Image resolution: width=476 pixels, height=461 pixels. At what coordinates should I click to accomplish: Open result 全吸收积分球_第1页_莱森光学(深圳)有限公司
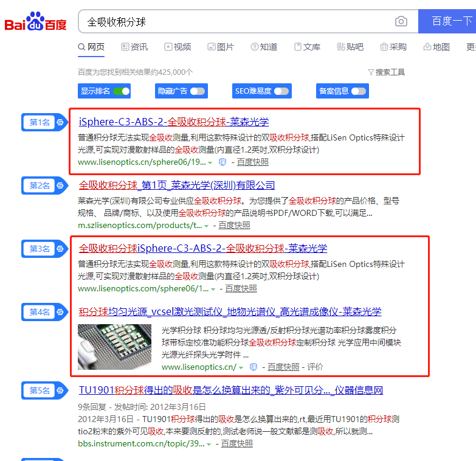click(177, 185)
